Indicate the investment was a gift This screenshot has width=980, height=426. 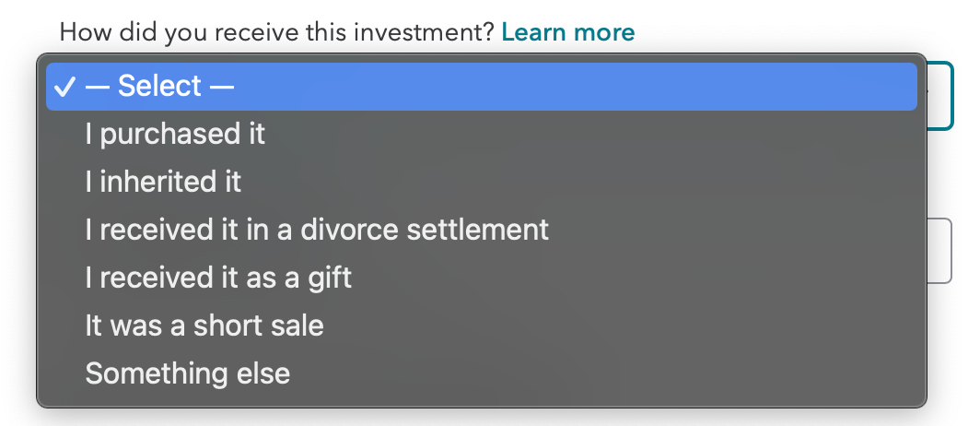point(218,278)
